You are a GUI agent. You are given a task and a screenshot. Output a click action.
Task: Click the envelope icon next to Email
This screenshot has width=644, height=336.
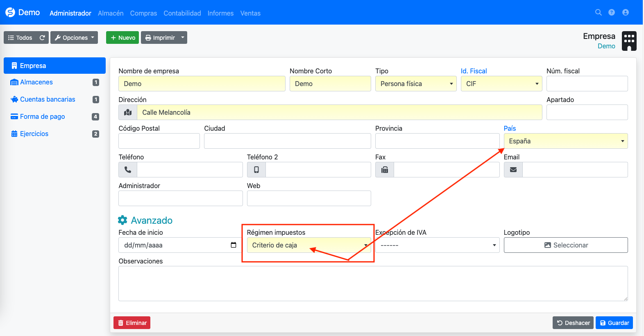pos(513,170)
